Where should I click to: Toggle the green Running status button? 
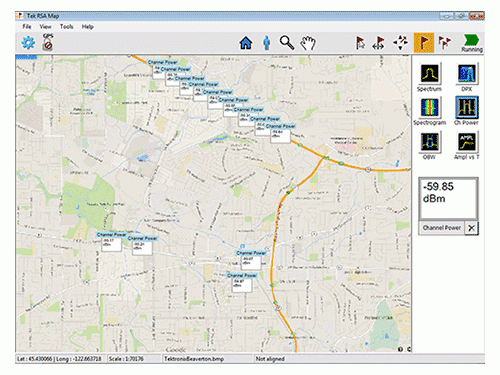pos(472,43)
